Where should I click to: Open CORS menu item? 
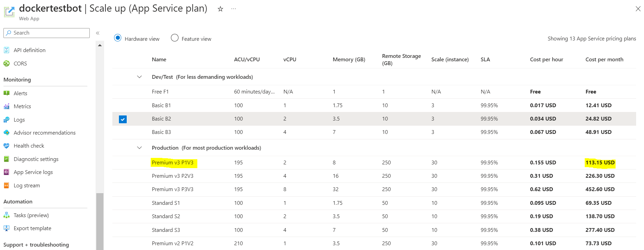click(x=20, y=63)
